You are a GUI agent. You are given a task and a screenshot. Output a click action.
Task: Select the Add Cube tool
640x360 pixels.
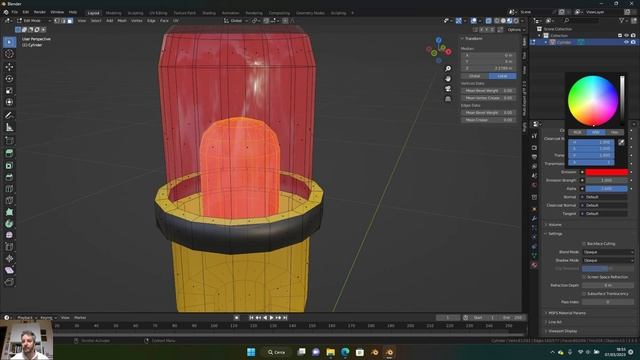9,141
